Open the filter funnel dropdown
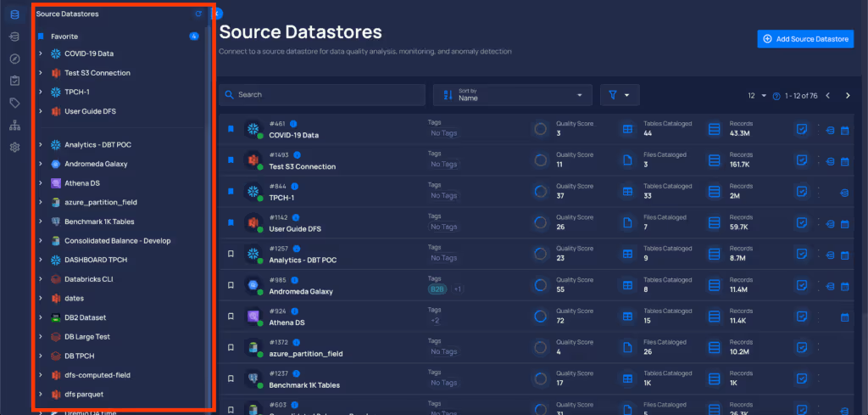Viewport: 868px width, 415px height. click(620, 95)
